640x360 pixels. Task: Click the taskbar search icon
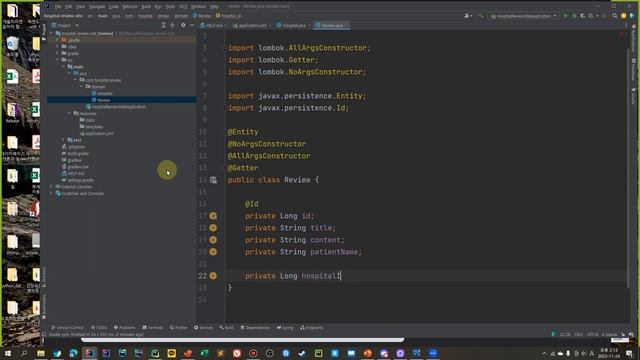coord(24,353)
